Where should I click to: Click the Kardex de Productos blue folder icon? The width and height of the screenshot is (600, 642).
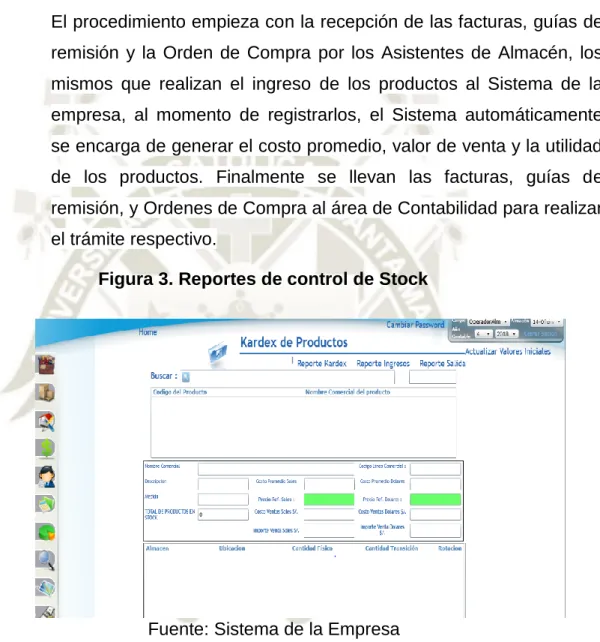pos(217,352)
